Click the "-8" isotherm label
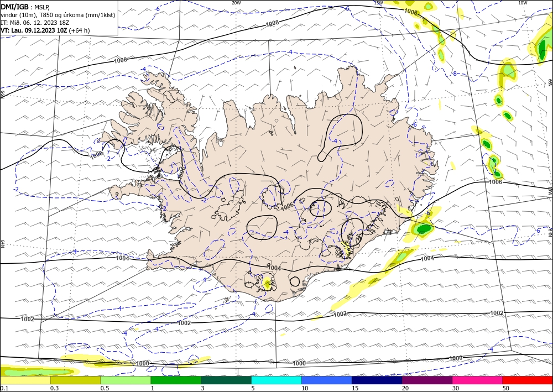This screenshot has width=553, height=392. [454, 74]
